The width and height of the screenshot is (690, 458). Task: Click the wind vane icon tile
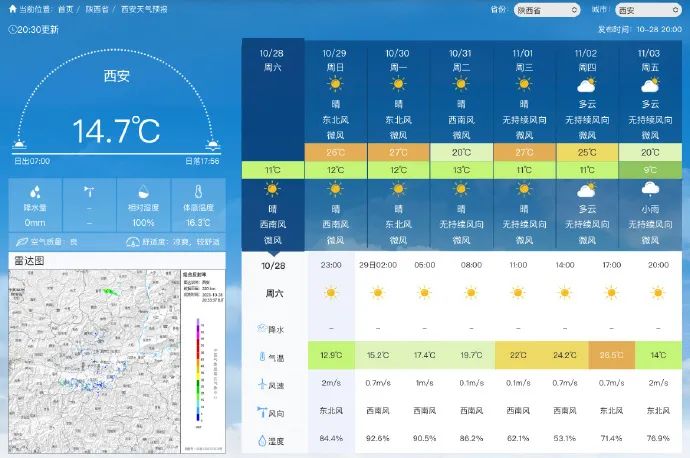click(x=89, y=192)
